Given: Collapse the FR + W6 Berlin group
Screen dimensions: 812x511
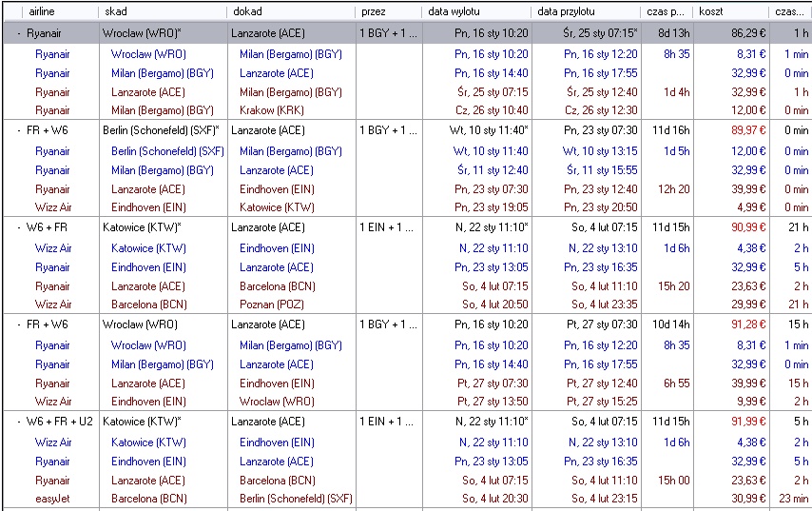Looking at the screenshot, I should pos(19,130).
